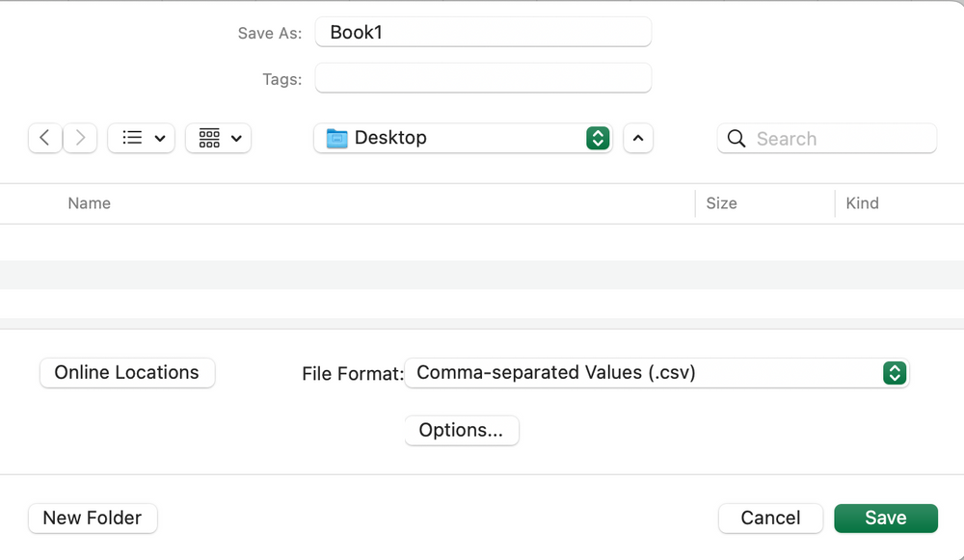The image size is (964, 560).
Task: Sort files by the Size column
Action: click(721, 203)
